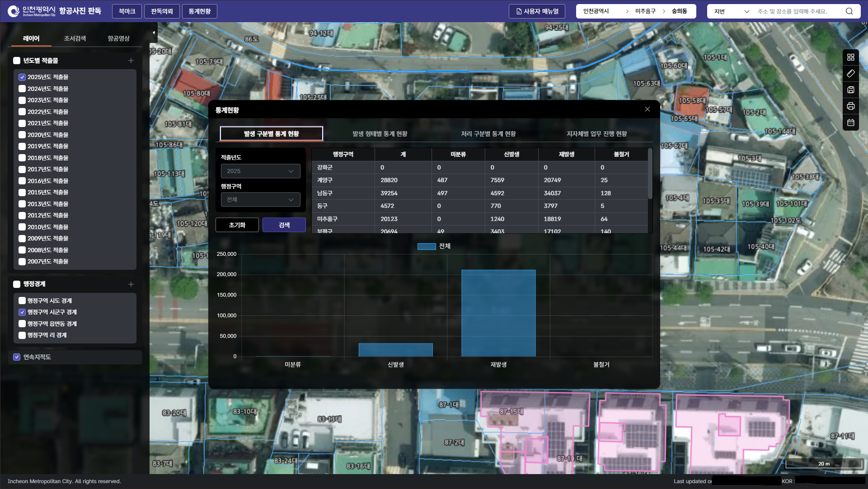
Task: Click the print map icon
Action: pos(850,106)
